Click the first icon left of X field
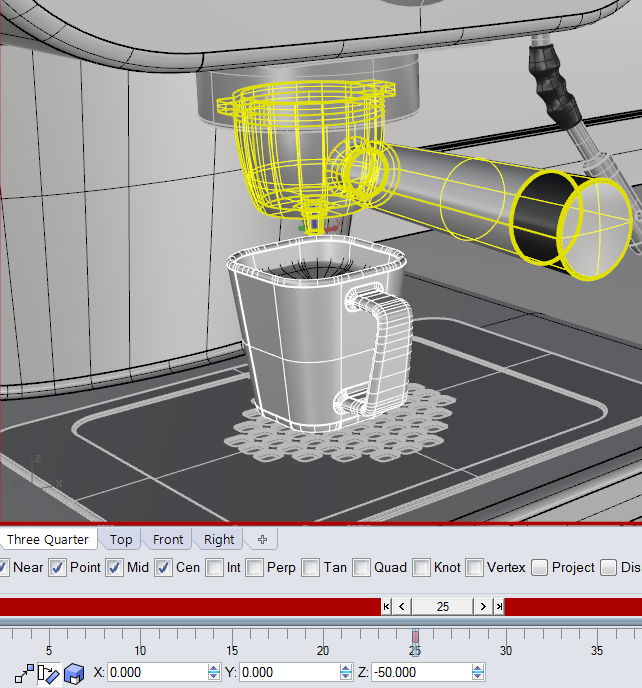The width and height of the screenshot is (642, 688). click(23, 673)
